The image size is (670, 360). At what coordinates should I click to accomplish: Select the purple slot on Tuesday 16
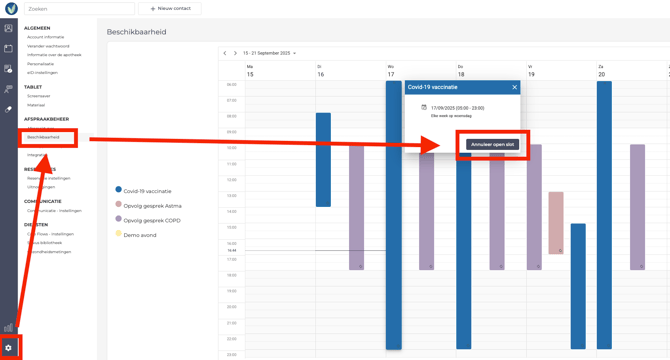point(356,207)
